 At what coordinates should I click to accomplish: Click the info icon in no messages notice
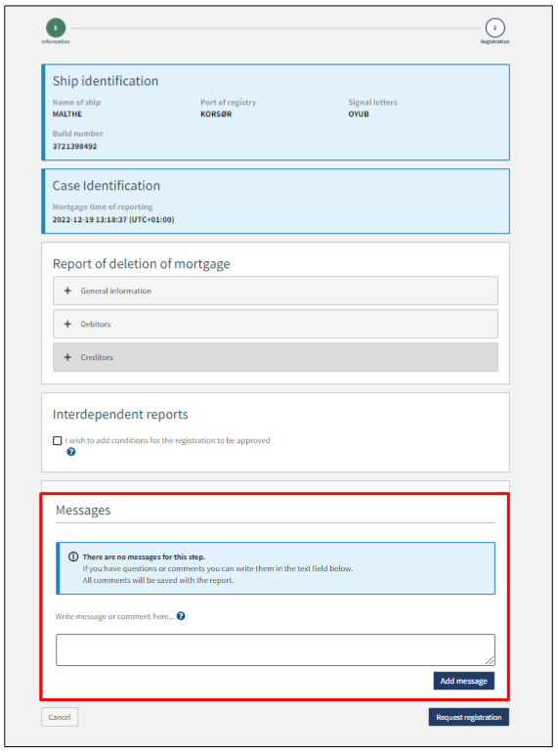coord(73,556)
